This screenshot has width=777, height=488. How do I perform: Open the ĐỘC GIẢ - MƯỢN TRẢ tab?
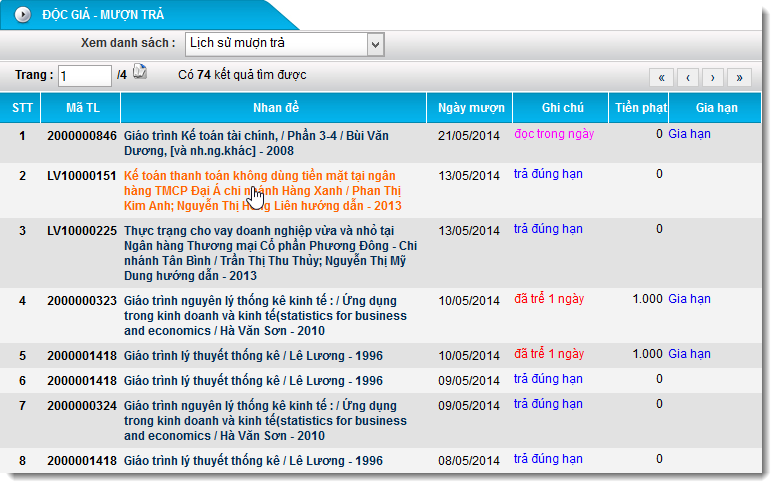point(149,15)
